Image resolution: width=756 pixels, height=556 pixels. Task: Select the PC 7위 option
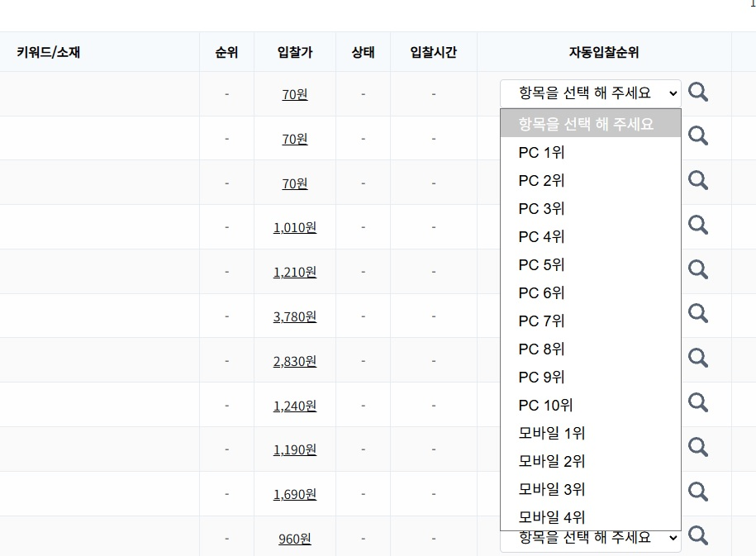coord(542,321)
